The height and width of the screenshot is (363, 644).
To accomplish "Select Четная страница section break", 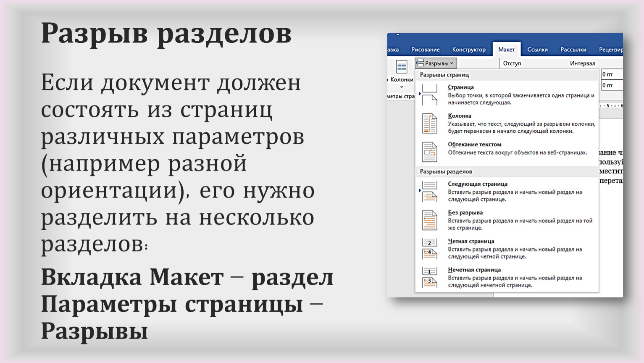I will [x=507, y=248].
